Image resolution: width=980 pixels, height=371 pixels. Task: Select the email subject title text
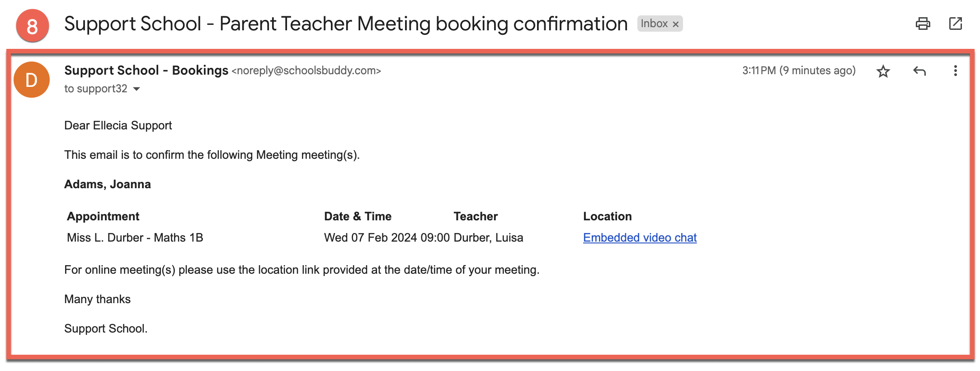(346, 24)
